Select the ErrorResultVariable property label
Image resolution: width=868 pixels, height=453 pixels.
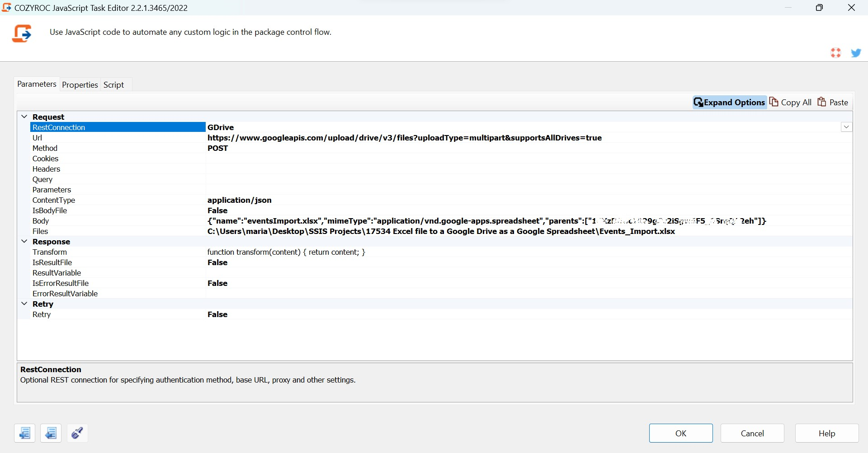click(x=65, y=294)
